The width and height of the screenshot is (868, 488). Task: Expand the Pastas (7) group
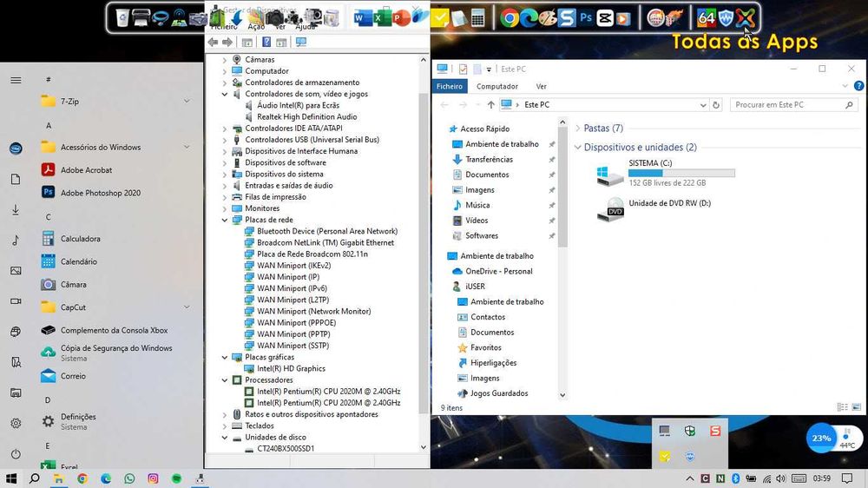pos(578,128)
